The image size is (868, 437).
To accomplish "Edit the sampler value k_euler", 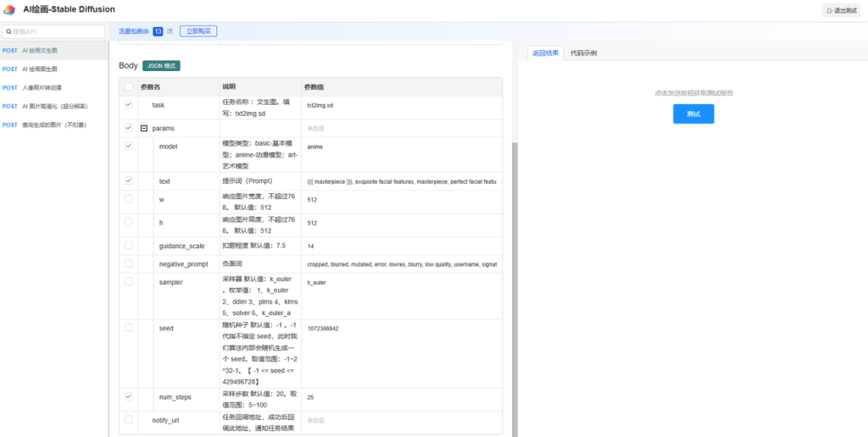I will tap(401, 283).
